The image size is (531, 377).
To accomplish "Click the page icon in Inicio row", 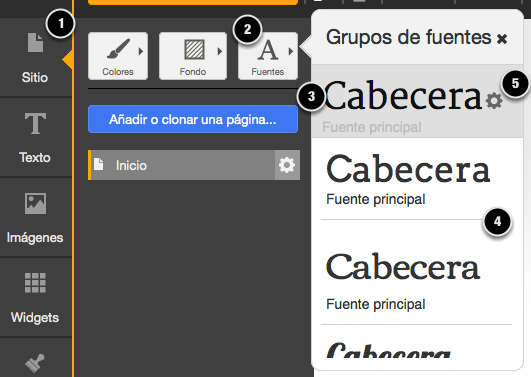I will coord(99,164).
